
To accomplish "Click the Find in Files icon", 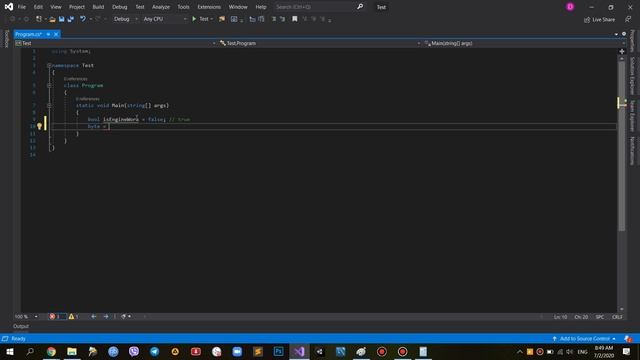I will click(222, 19).
